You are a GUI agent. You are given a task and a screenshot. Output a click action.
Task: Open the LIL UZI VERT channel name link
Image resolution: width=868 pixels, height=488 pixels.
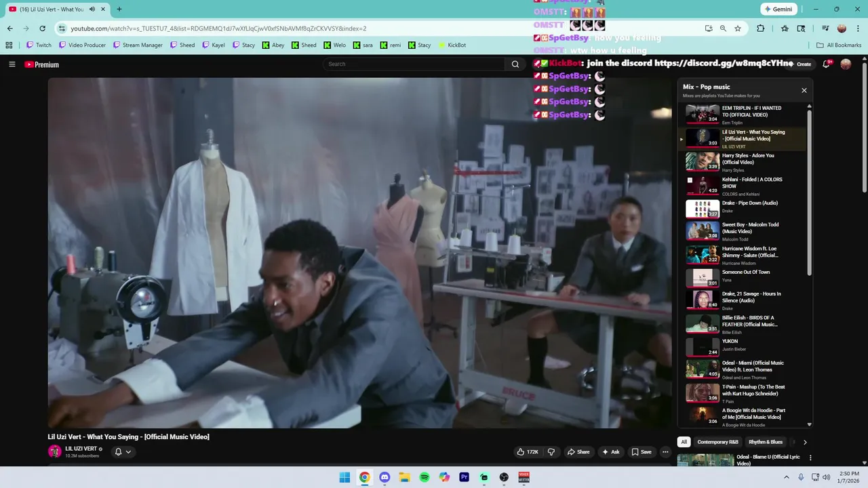click(x=81, y=449)
